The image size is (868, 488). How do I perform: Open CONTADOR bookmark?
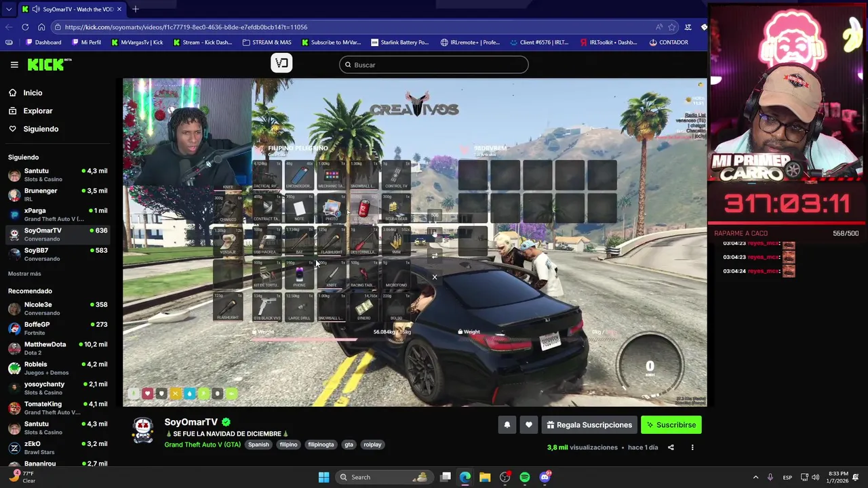[x=669, y=42]
